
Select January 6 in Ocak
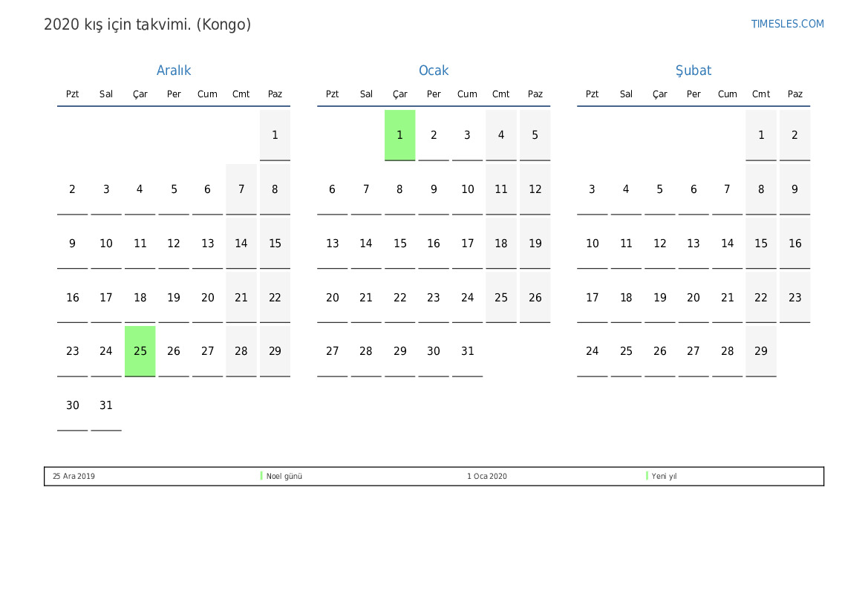tap(332, 189)
